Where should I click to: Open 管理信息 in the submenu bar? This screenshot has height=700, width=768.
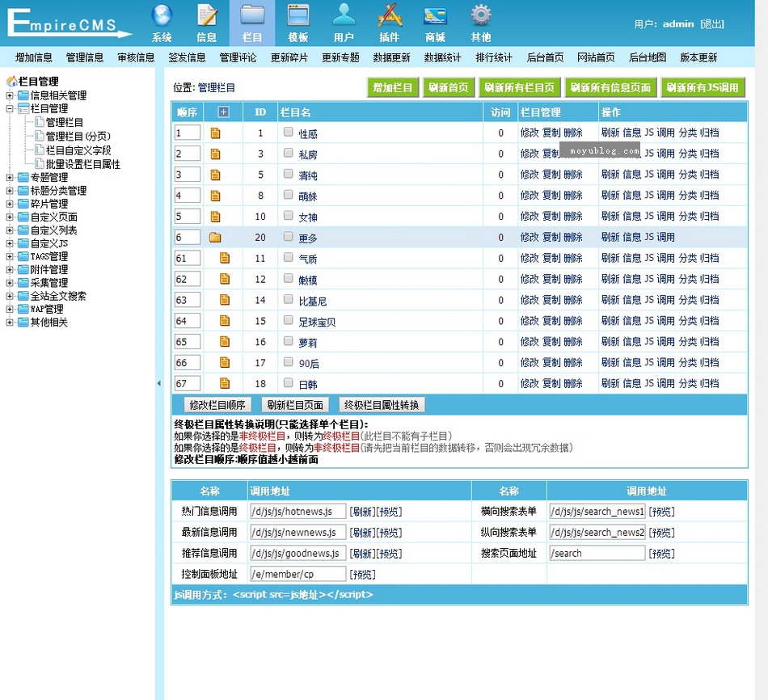click(x=85, y=57)
